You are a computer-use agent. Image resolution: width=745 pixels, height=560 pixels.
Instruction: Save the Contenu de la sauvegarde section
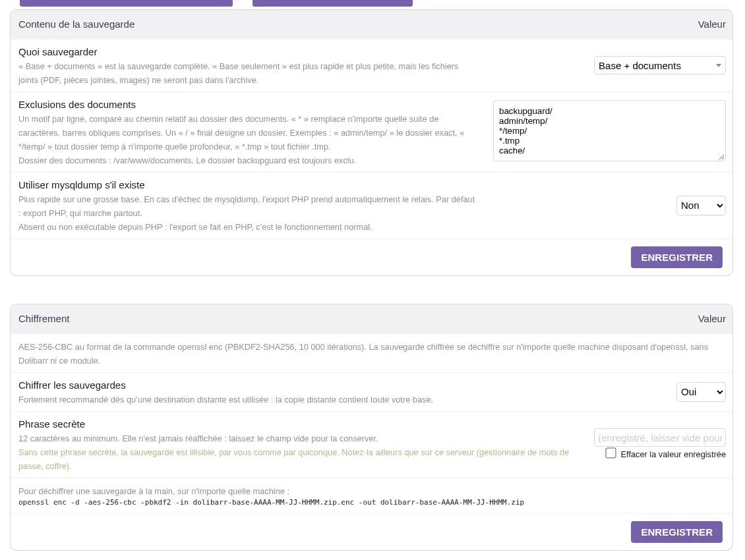click(x=676, y=258)
